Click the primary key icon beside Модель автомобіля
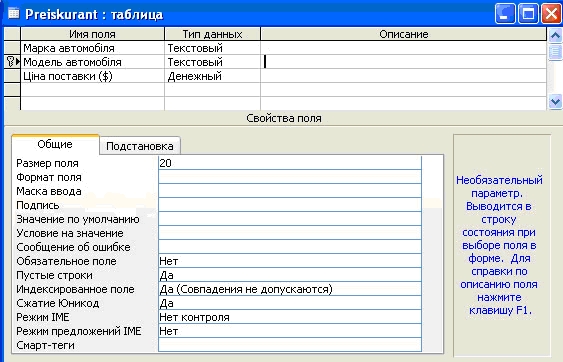563x362 pixels. point(10,61)
